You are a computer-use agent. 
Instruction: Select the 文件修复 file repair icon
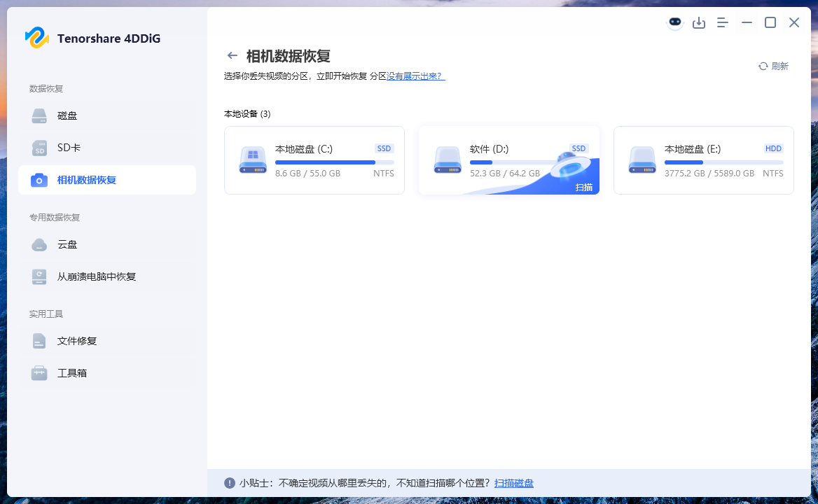click(39, 341)
